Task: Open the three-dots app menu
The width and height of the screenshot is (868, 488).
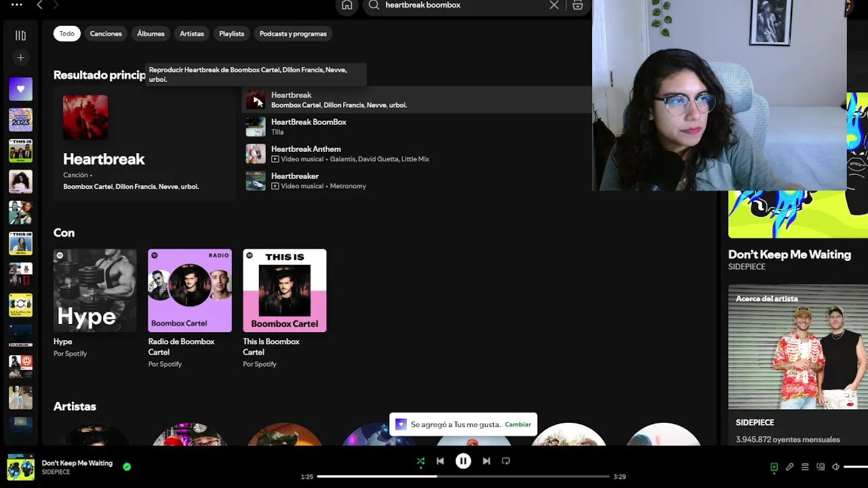Action: click(16, 5)
